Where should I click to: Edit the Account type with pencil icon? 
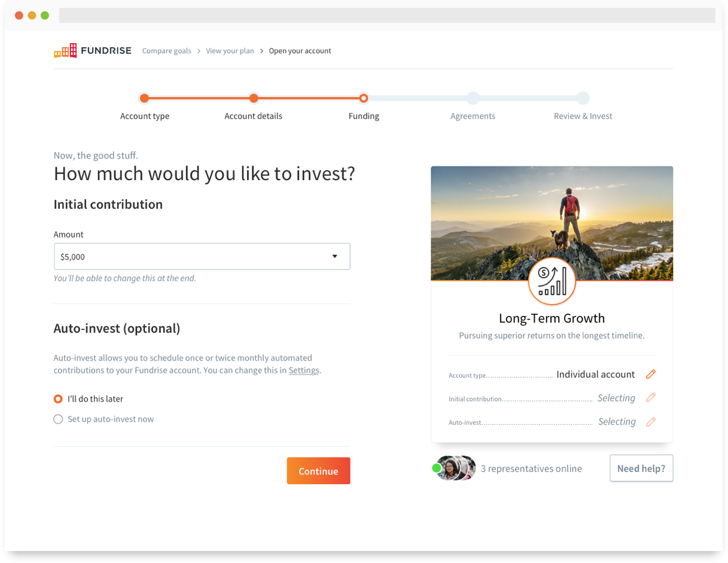tap(651, 375)
